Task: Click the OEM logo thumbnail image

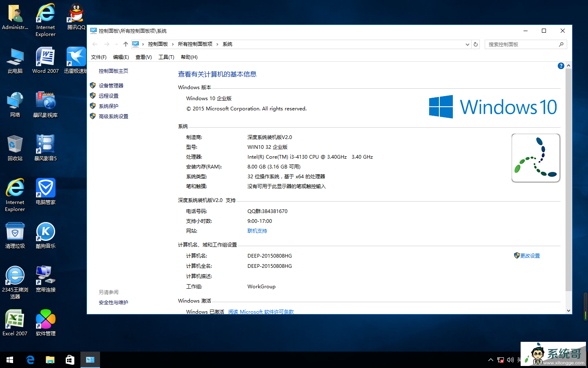Action: point(536,158)
